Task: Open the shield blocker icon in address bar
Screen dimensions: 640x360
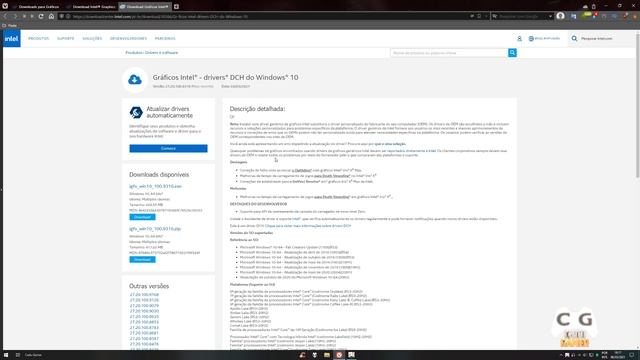Action: [x=61, y=16]
